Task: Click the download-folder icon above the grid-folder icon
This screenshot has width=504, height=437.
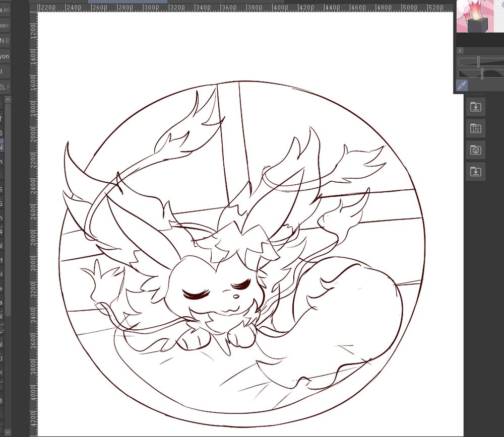Action: tap(476, 107)
